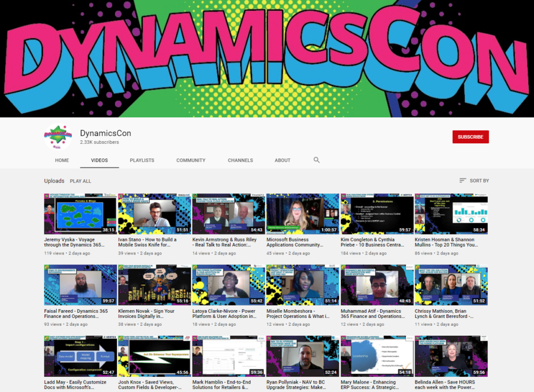Open Ivan Stano Mobile Swiss Knife thumbnail
The width and height of the screenshot is (534, 392).
[x=154, y=214]
